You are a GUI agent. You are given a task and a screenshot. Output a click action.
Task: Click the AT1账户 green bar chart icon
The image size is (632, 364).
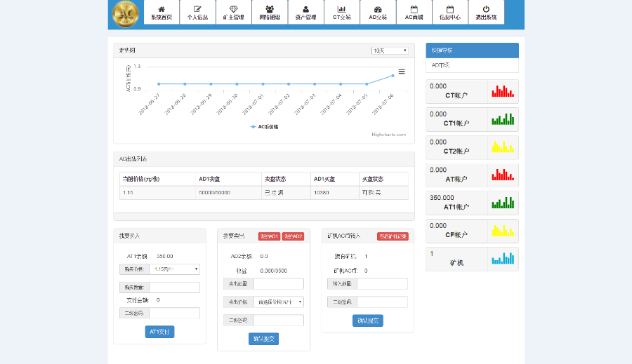coord(503,203)
